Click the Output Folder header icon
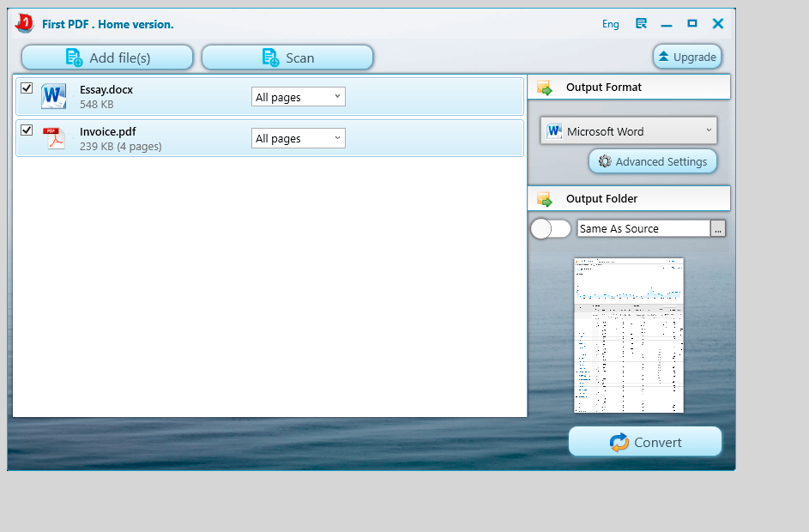The width and height of the screenshot is (809, 532). click(544, 199)
